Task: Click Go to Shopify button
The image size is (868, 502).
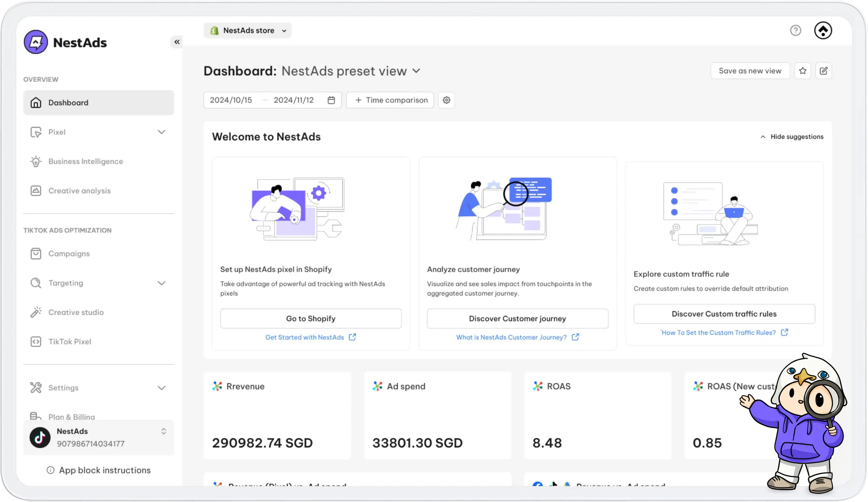Action: [x=311, y=318]
